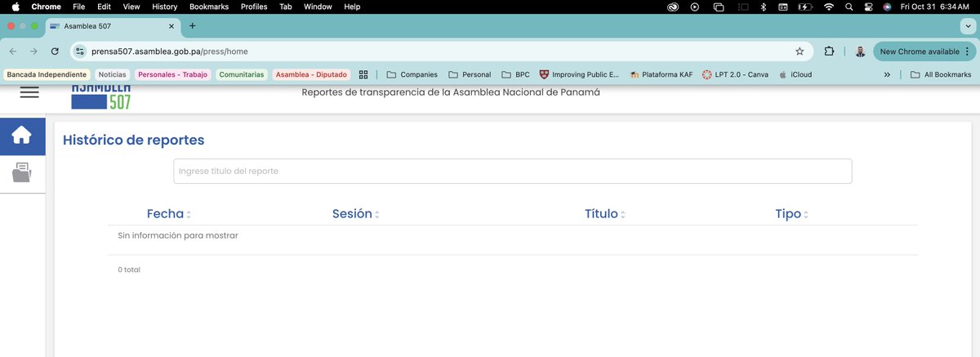This screenshot has height=357, width=980.
Task: Open the View menu
Action: click(131, 7)
